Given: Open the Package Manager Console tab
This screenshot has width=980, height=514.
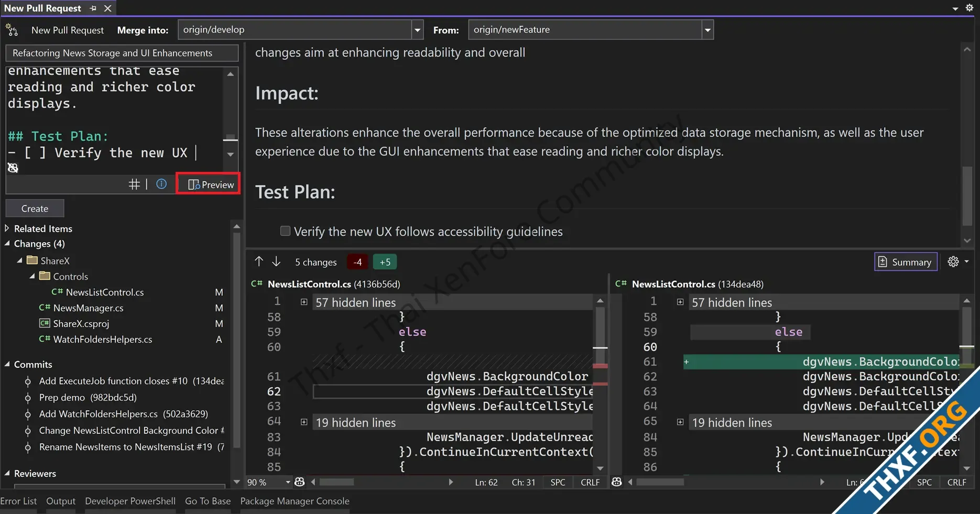Looking at the screenshot, I should [x=295, y=501].
